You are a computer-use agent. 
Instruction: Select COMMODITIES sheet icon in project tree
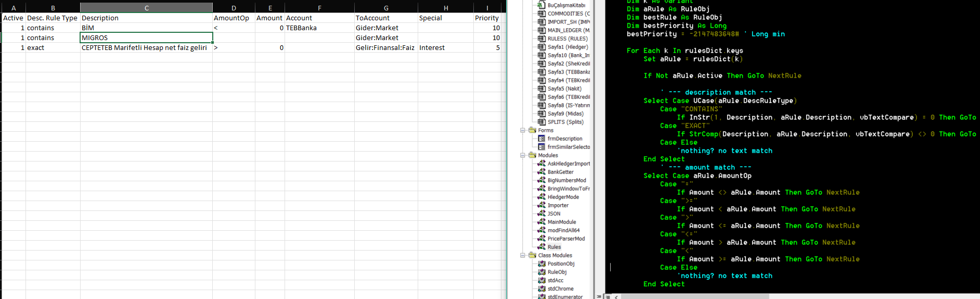point(541,14)
